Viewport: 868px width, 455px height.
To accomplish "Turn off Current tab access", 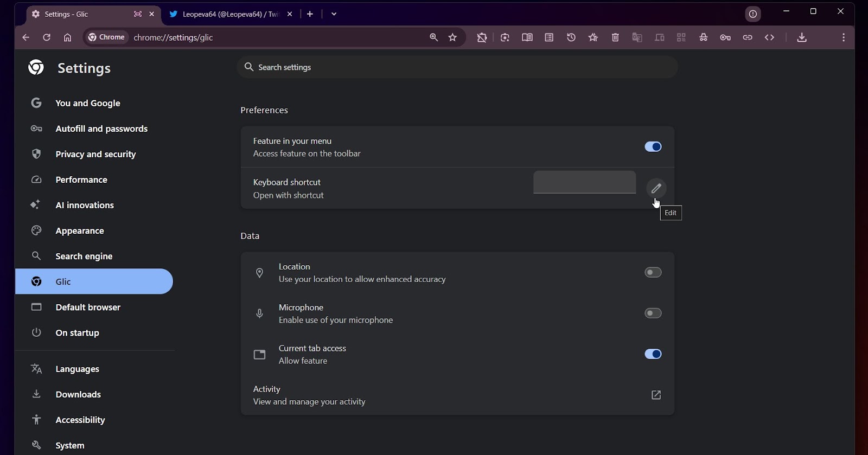I will coord(653,354).
